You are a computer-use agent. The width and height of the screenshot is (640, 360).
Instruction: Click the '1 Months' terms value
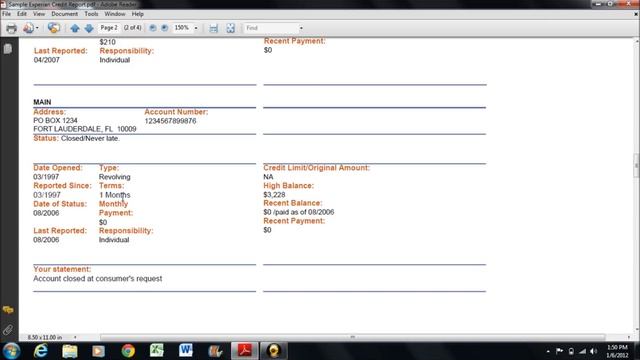115,195
